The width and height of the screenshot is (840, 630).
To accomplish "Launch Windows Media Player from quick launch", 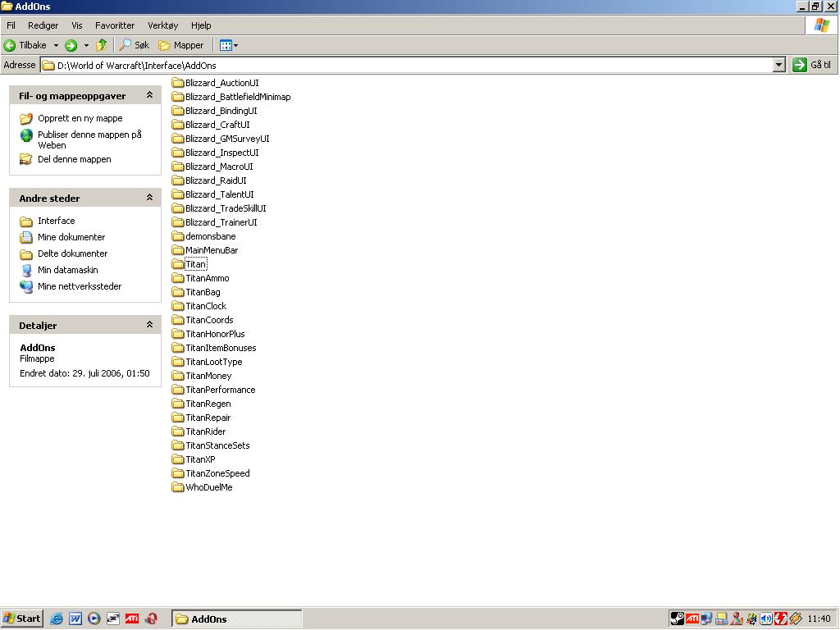I will pos(94,619).
